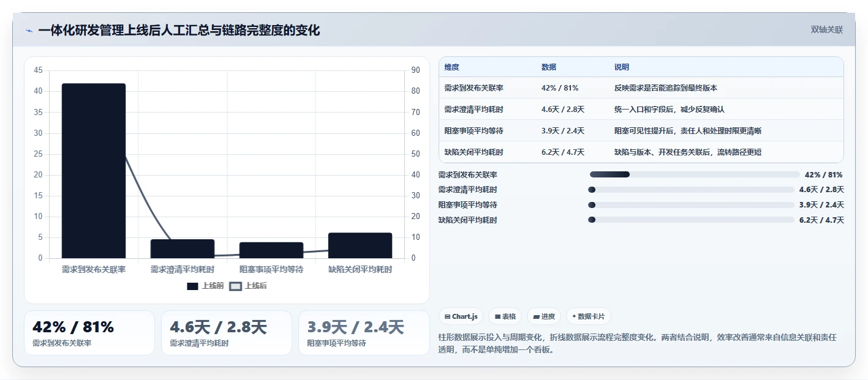Select the Chart.js chip
Image resolution: width=868 pixels, height=380 pixels.
[461, 316]
